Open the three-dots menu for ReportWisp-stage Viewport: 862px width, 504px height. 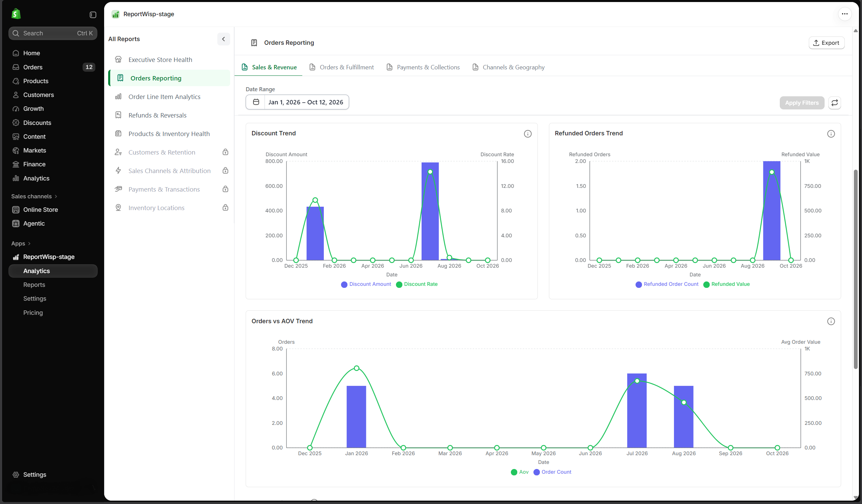[844, 14]
